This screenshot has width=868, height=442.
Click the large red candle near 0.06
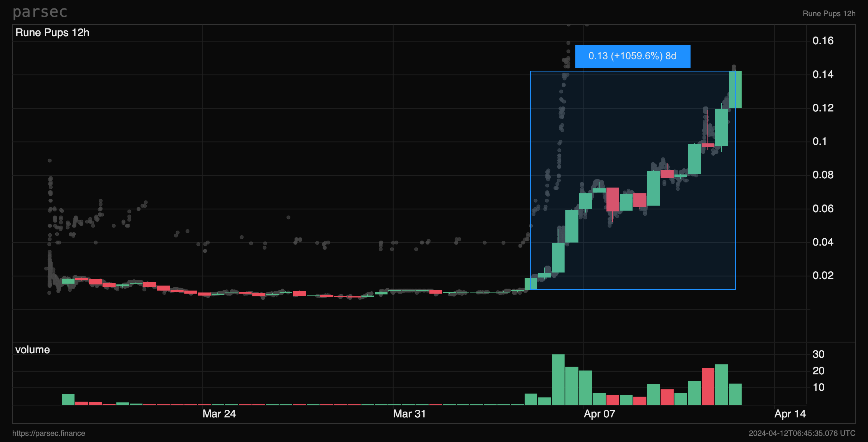tap(613, 199)
